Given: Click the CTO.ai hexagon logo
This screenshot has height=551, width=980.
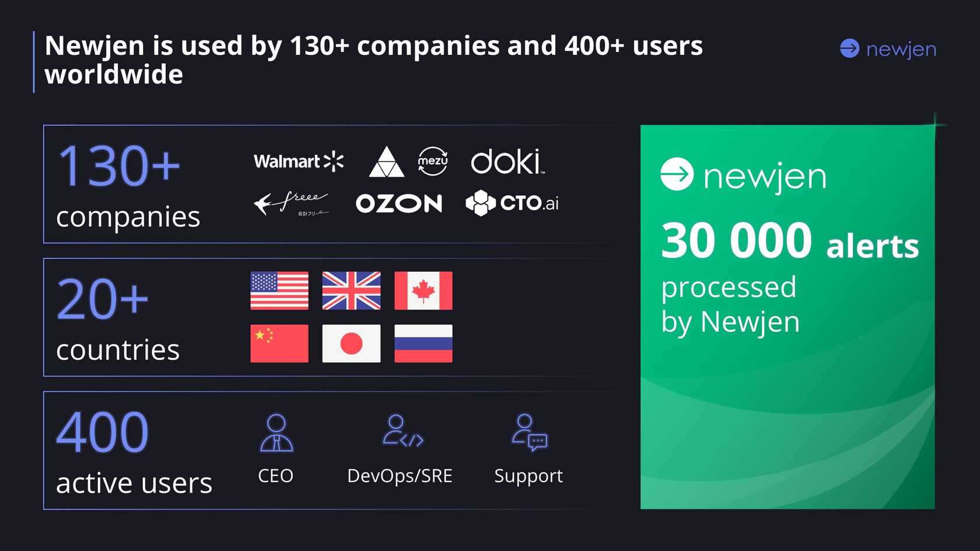Looking at the screenshot, I should coord(512,203).
